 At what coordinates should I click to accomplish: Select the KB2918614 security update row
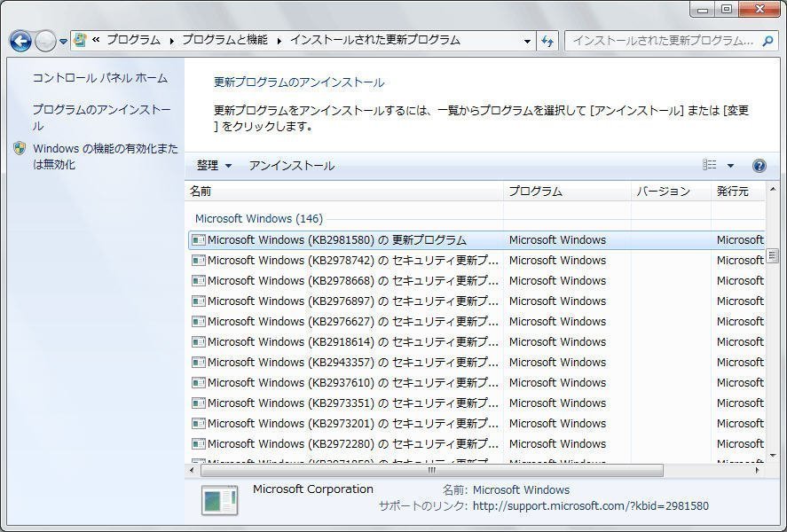476,342
